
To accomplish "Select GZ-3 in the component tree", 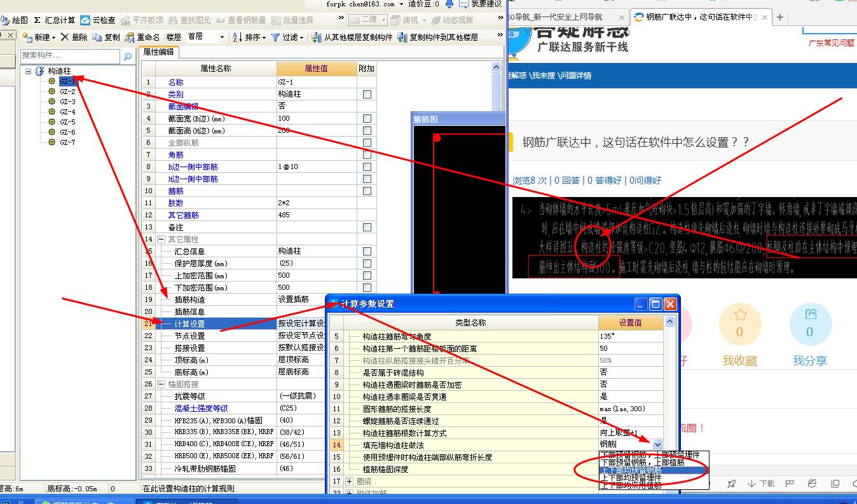I will tap(68, 102).
